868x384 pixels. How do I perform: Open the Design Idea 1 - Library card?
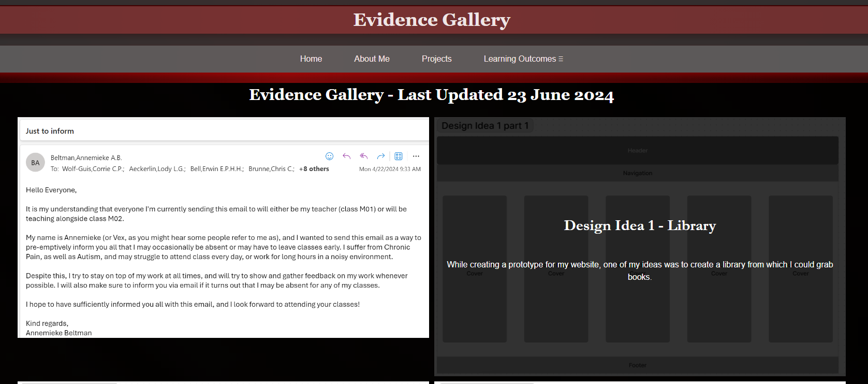tap(640, 247)
